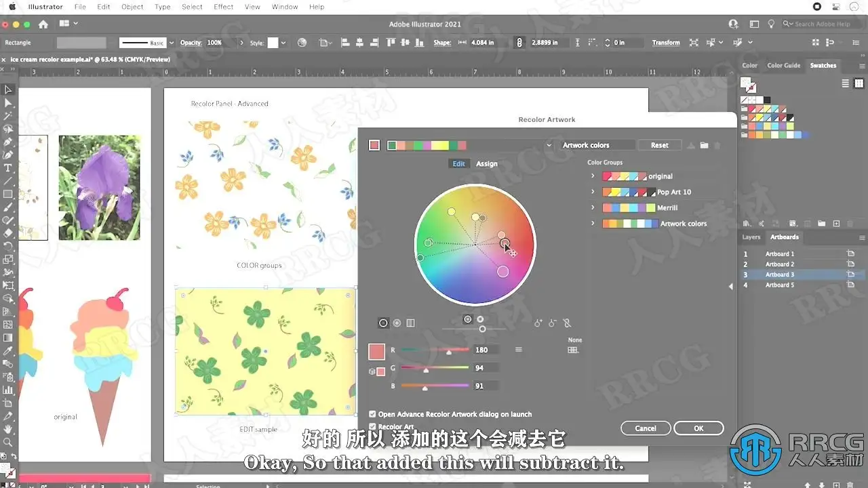The image size is (868, 488).
Task: Click the New Swatch icon in Swatches panel
Action: click(x=836, y=223)
